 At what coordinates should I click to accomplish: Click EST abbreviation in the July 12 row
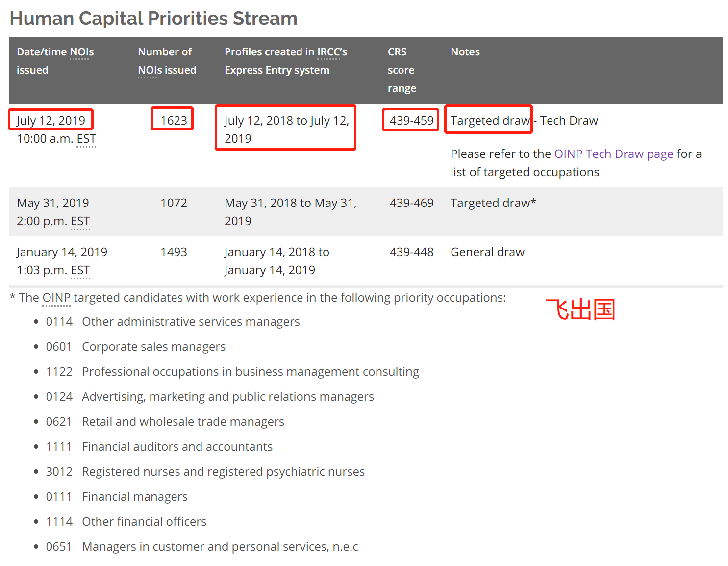pos(86,139)
